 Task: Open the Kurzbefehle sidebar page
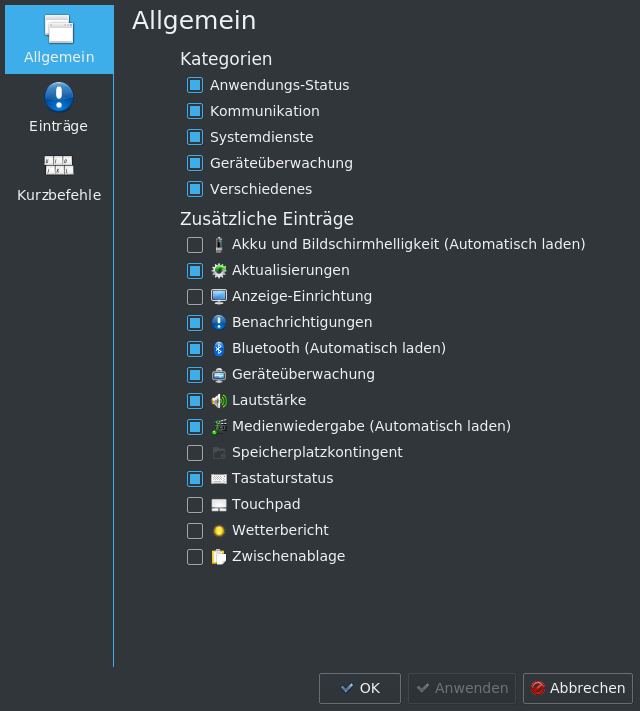(x=59, y=177)
